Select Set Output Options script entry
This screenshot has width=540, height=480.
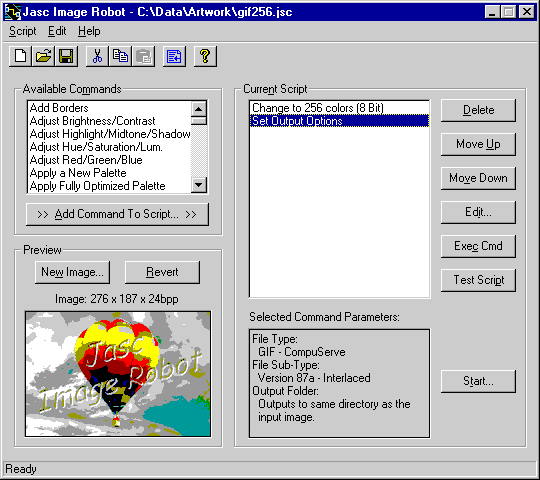click(x=339, y=121)
